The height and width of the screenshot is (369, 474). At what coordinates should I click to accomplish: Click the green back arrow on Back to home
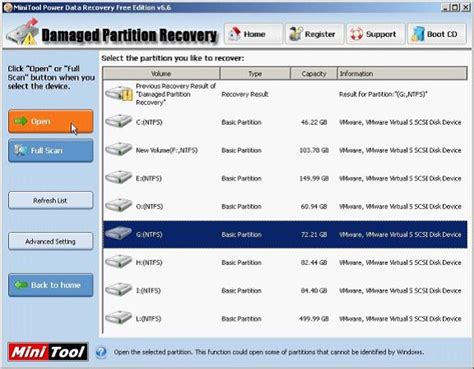21,285
